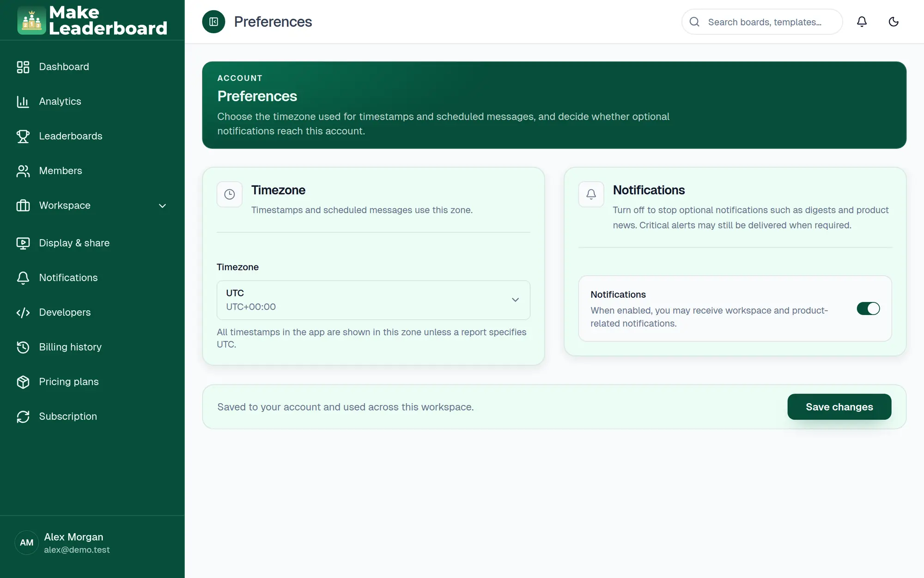Focus the Search boards, templates field
The image size is (924, 578).
[762, 22]
